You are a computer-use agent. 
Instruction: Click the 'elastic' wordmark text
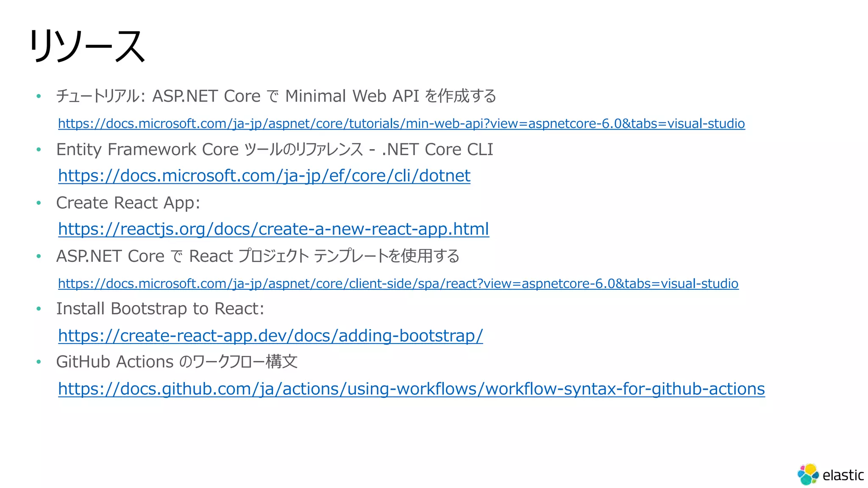pos(843,475)
